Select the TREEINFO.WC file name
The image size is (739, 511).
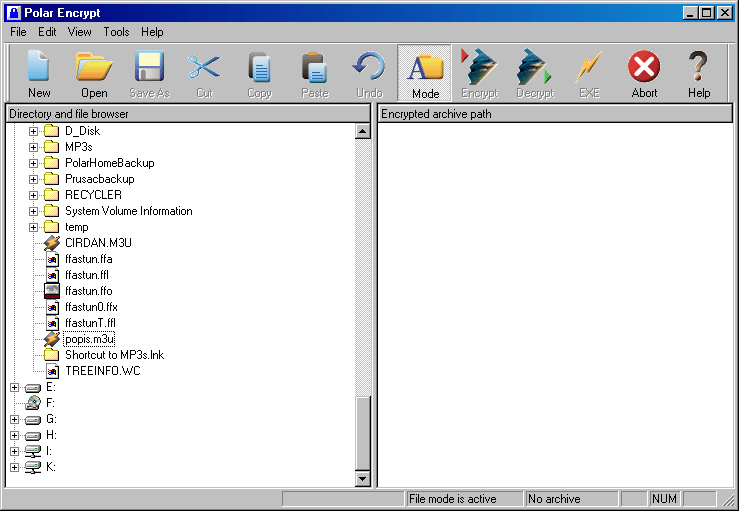103,371
